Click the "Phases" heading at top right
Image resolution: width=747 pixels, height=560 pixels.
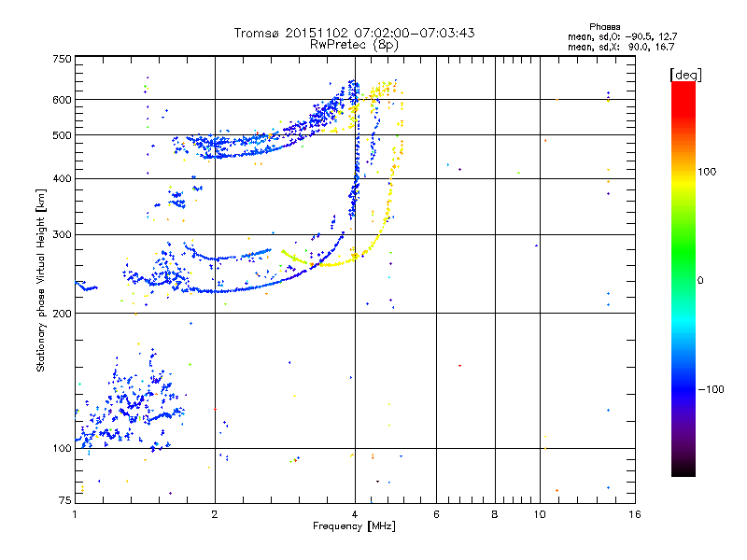(604, 27)
